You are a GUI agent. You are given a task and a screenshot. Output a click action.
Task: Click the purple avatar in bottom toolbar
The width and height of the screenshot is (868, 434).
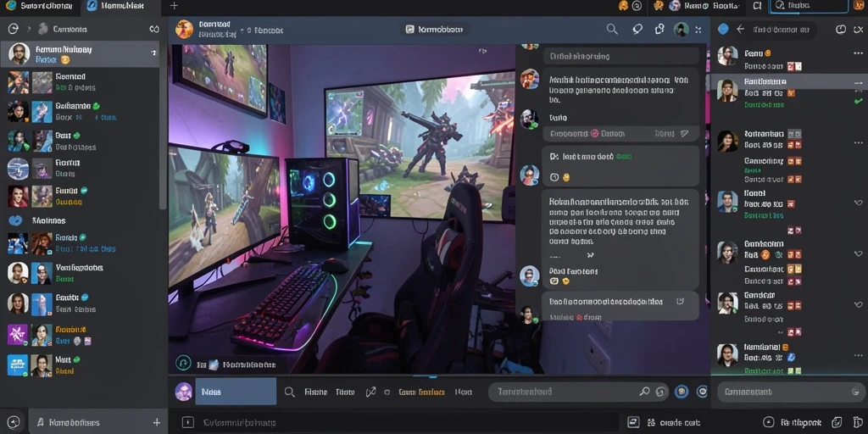click(x=183, y=392)
